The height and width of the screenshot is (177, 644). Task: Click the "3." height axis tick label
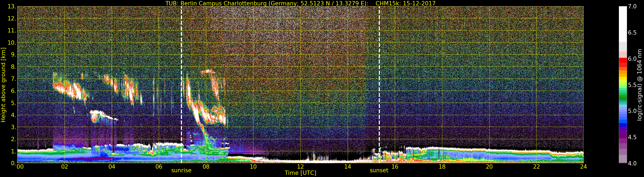13,127
